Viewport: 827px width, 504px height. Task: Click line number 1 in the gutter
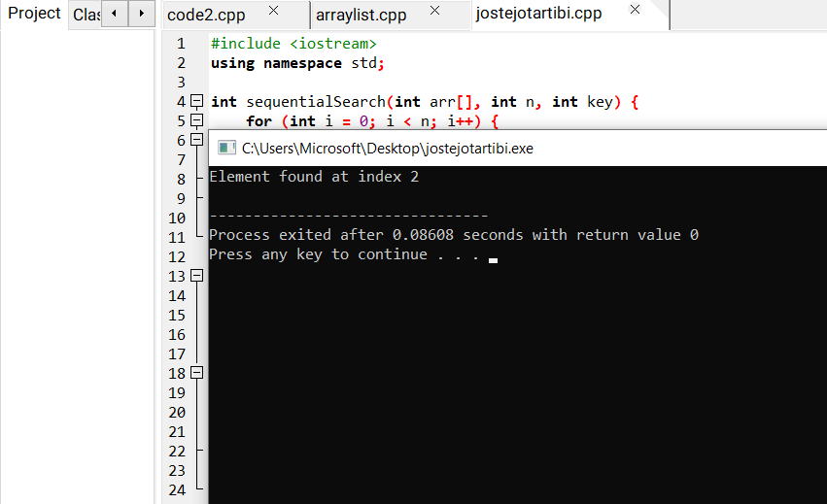pyautogui.click(x=180, y=44)
